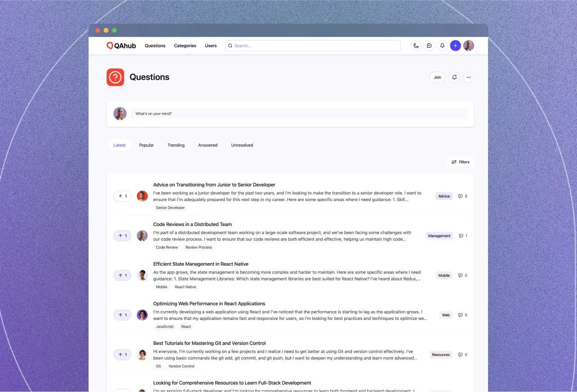Upvote the Best Tutorials for Git question

coord(123,355)
